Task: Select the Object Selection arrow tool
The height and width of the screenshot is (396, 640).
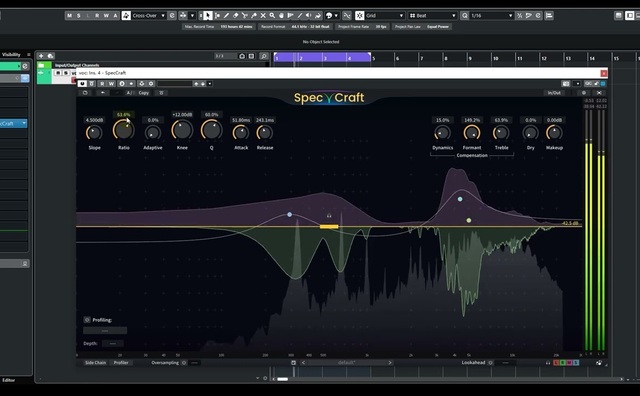Action: tap(208, 16)
